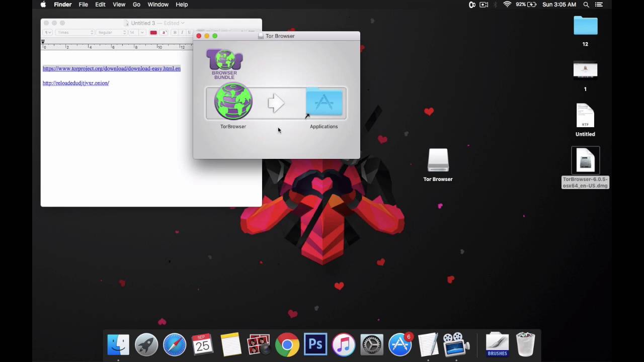644x362 pixels.
Task: Open the torproject.org download link in TextEdit
Action: (112, 68)
